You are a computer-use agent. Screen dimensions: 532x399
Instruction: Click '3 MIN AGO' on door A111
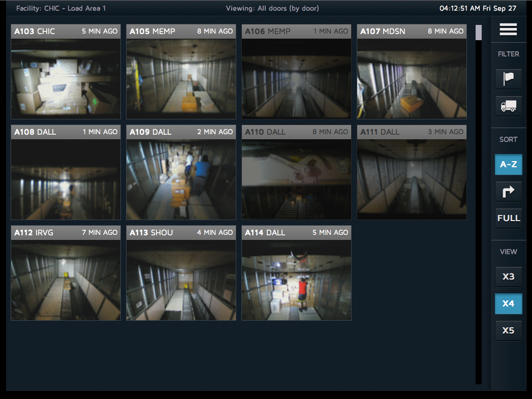click(x=446, y=132)
